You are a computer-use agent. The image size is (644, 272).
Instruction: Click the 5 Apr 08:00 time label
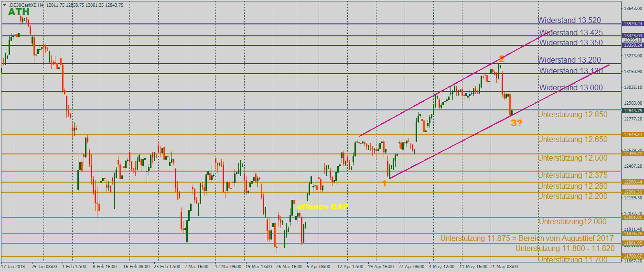pyautogui.click(x=319, y=267)
